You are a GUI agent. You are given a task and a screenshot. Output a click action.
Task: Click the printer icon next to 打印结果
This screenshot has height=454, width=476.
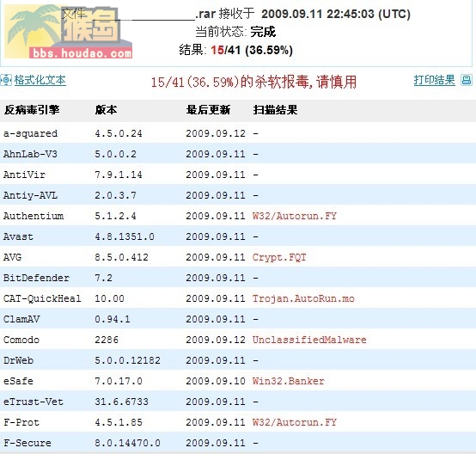tap(467, 80)
